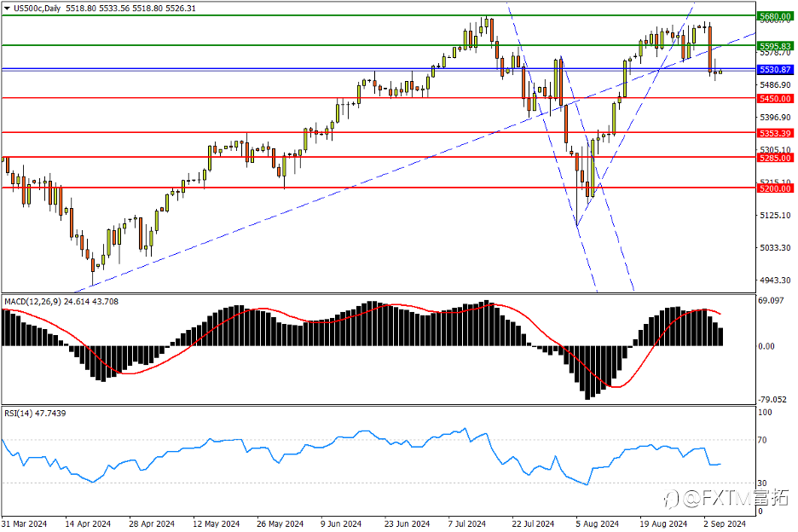Screen dimensions: 798x532
Task: Select the 2 Sep 2024 date label
Action: point(725,523)
